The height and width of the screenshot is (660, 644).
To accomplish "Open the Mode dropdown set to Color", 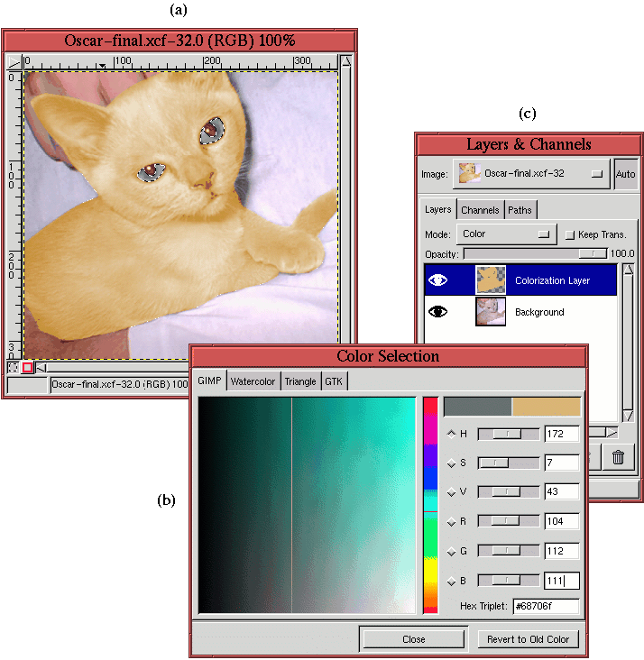I will pyautogui.click(x=506, y=234).
